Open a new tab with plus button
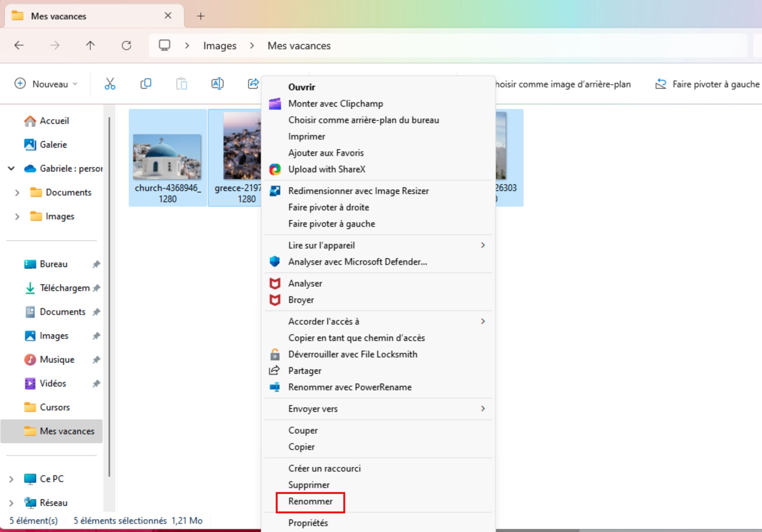Viewport: 762px width, 532px height. coord(201,16)
